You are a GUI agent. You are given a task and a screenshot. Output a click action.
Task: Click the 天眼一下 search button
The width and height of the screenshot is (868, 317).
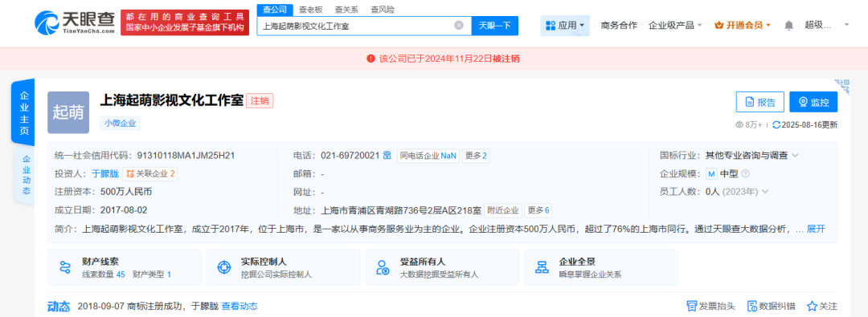495,26
